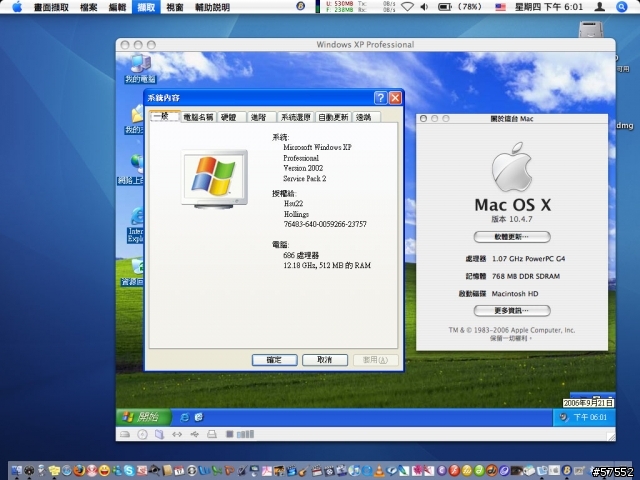Screen dimensions: 640x480
Task: Launch VLC cone icon in the Dock
Action: tap(379, 470)
